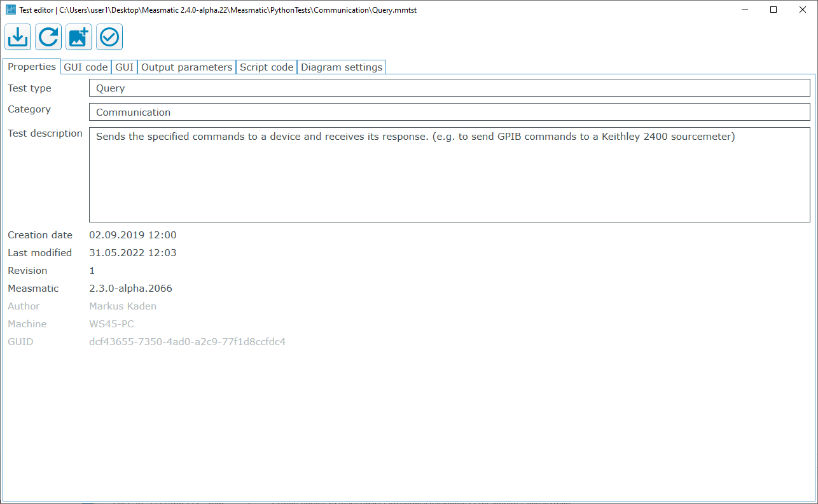Select the Properties tab
The image size is (818, 504).
click(32, 67)
